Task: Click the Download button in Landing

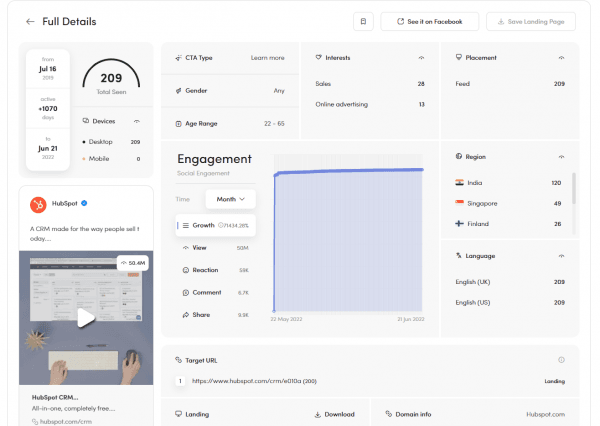Action: 334,415
